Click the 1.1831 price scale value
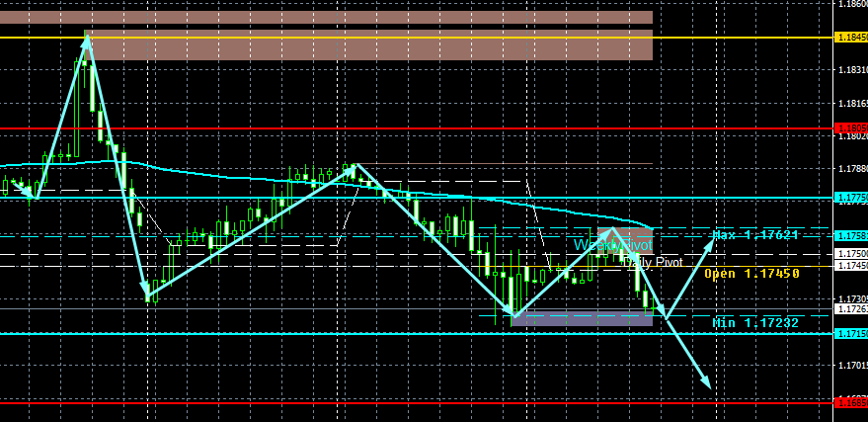868x422 pixels. click(853, 70)
